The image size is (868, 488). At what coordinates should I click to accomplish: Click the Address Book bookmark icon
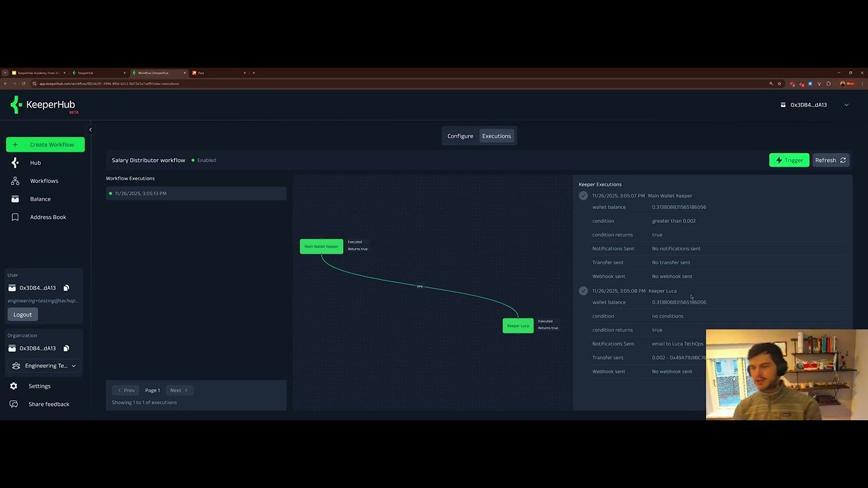pos(15,217)
